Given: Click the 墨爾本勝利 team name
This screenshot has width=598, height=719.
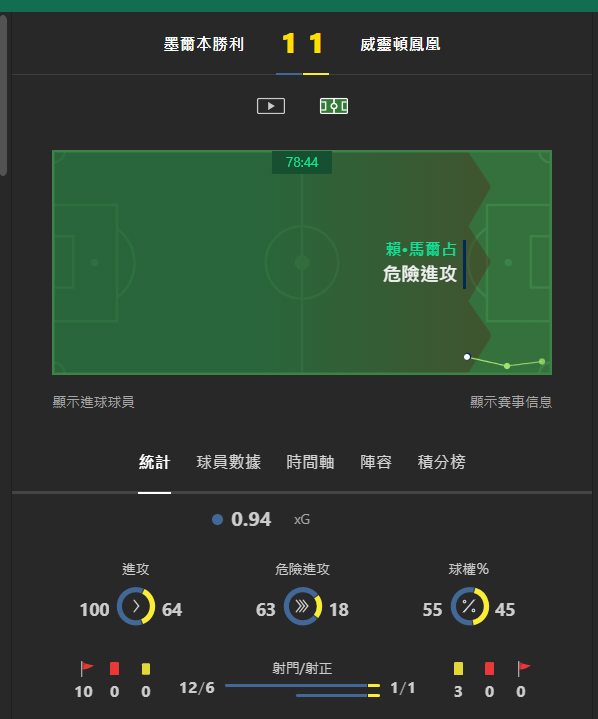Looking at the screenshot, I should pos(204,44).
